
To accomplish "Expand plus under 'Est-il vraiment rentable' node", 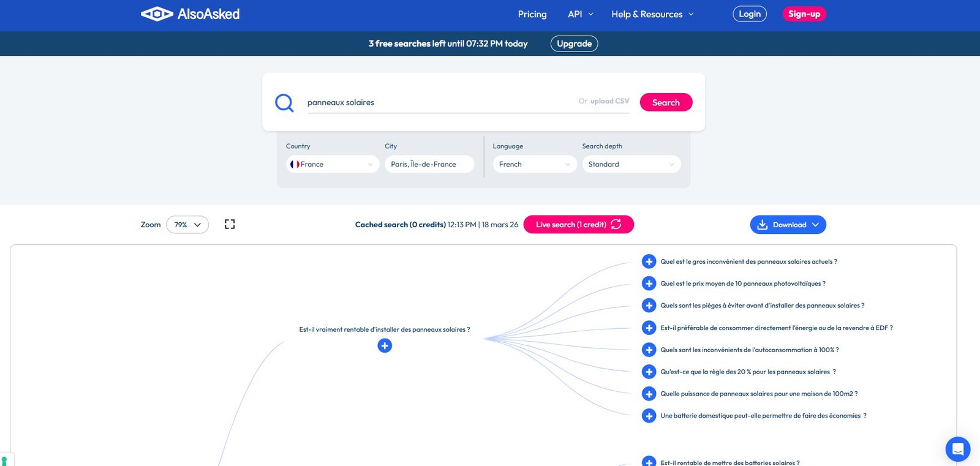I will [385, 346].
